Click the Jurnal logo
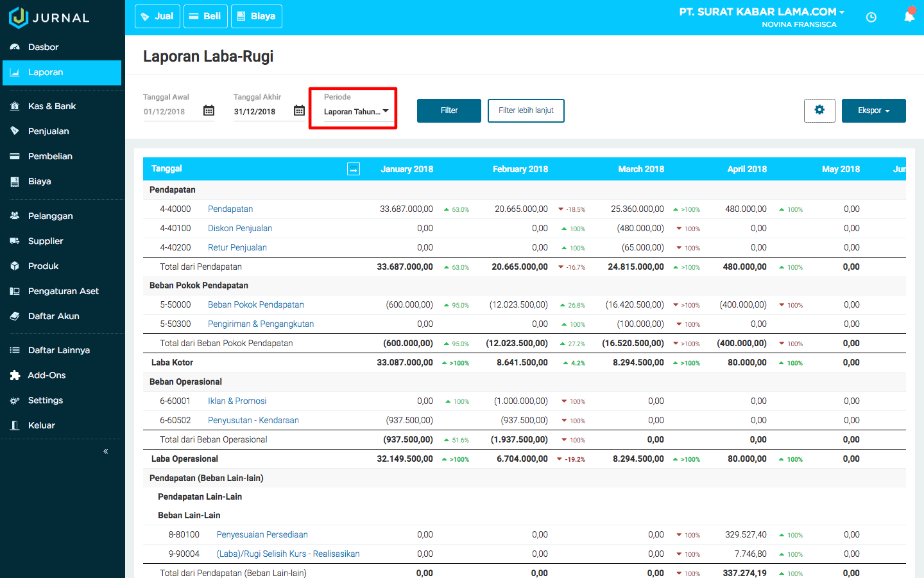924x578 pixels. (x=49, y=17)
